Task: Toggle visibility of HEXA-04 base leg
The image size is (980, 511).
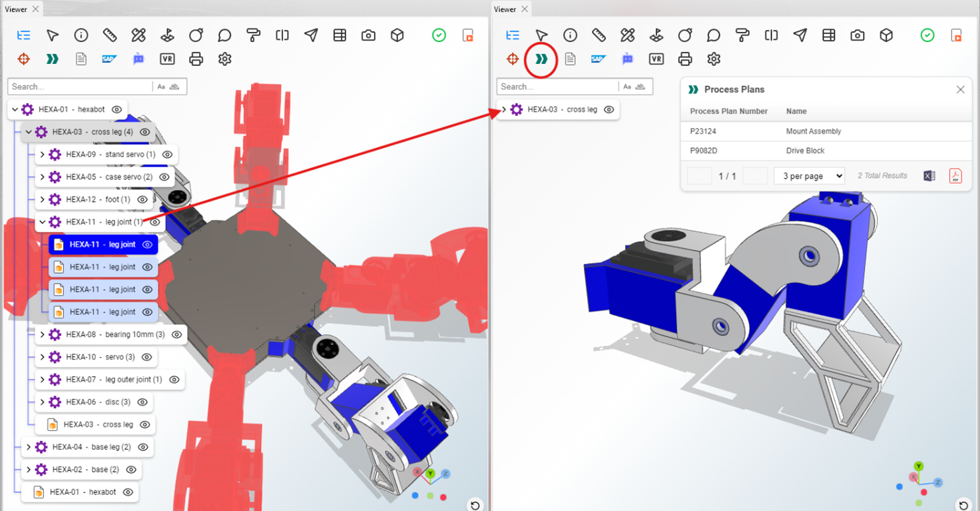Action: coord(143,447)
